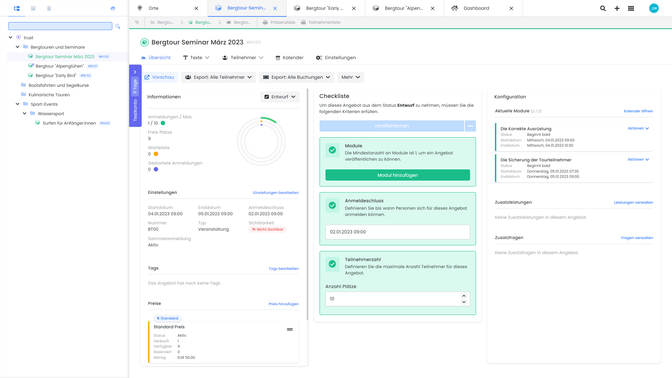672x378 pixels.
Task: Edit the Anmeldeschluss date field
Action: (397, 232)
